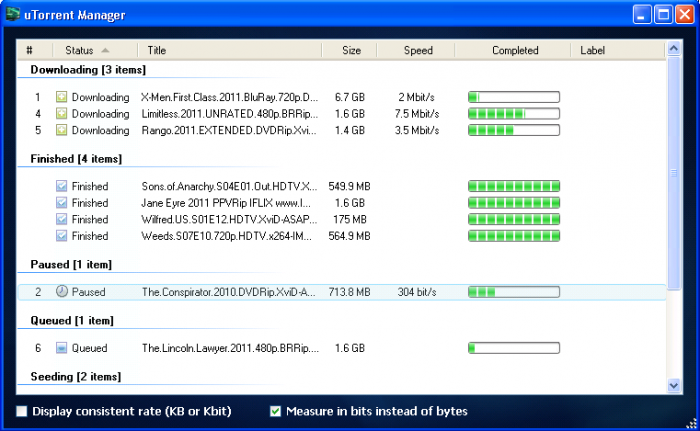Screen dimensions: 700x431
Task: Select the Weeds.S07E10.720p.HDTV title
Action: pos(226,236)
